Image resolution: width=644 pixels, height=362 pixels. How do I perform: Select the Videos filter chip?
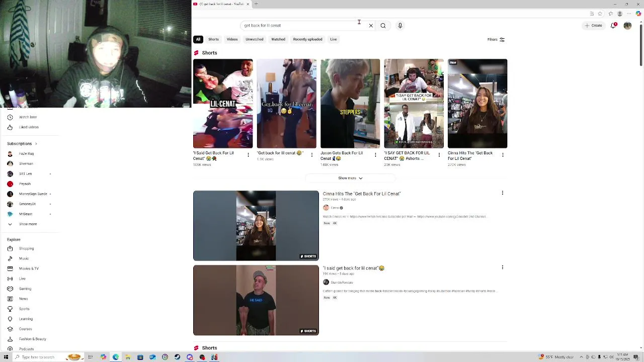(232, 39)
